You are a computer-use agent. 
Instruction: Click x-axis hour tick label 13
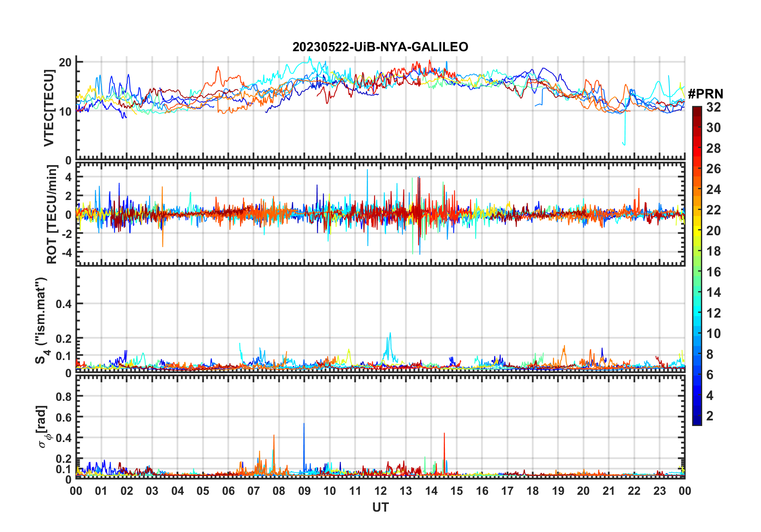(x=406, y=491)
